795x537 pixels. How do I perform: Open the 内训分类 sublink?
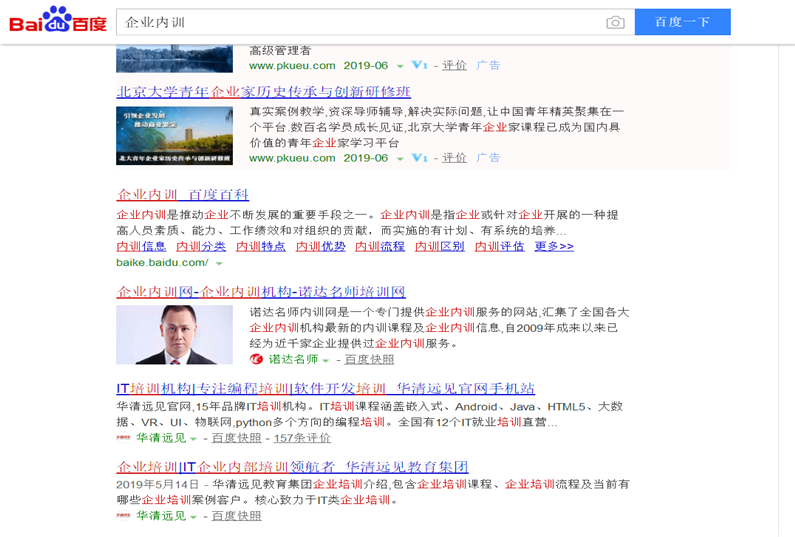(x=201, y=246)
